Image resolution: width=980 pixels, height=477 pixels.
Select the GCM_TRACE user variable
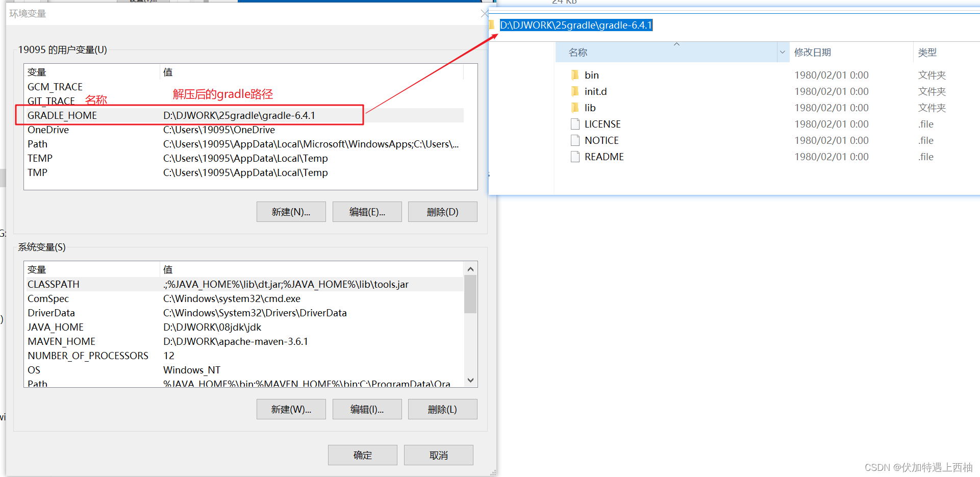245,87
